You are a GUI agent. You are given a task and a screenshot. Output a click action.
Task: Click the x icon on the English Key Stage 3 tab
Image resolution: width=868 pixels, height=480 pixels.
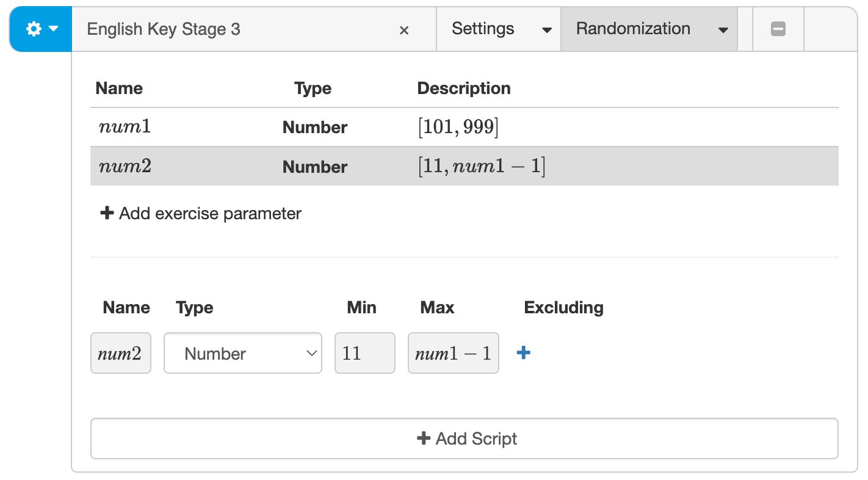(405, 29)
